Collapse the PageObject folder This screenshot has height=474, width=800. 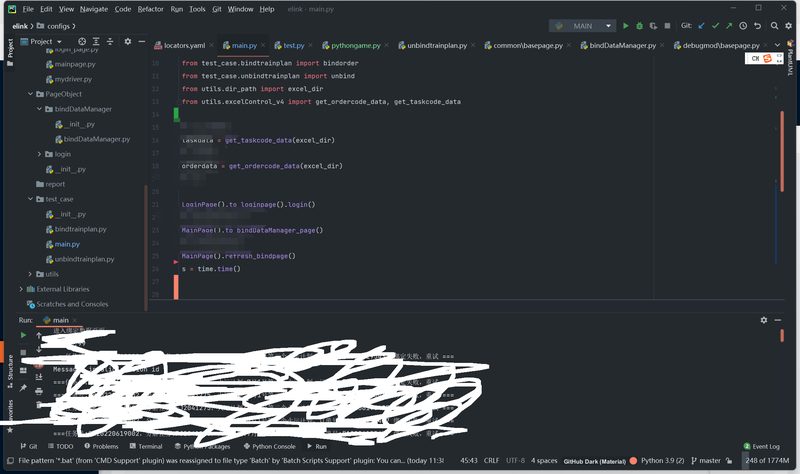click(x=30, y=94)
